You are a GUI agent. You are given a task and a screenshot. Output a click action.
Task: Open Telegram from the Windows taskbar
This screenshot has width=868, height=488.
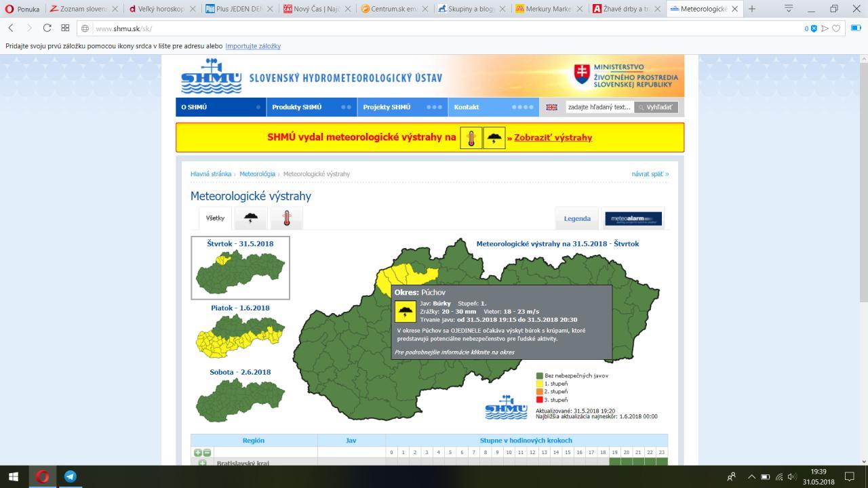tap(70, 476)
